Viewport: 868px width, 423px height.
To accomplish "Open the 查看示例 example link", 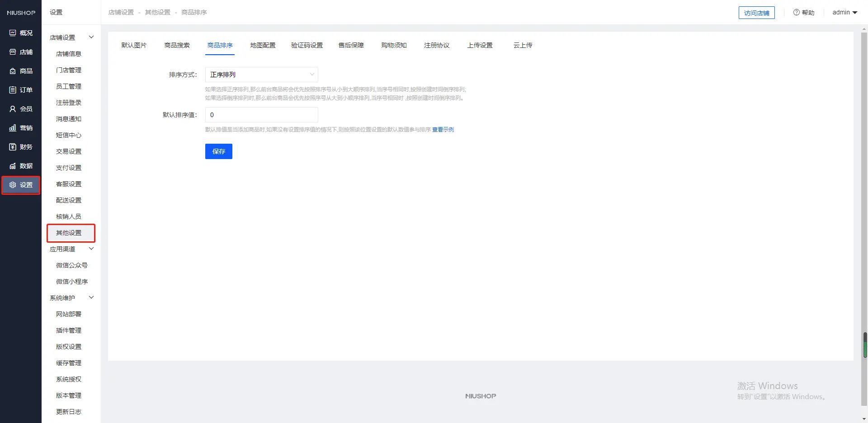I will point(443,130).
